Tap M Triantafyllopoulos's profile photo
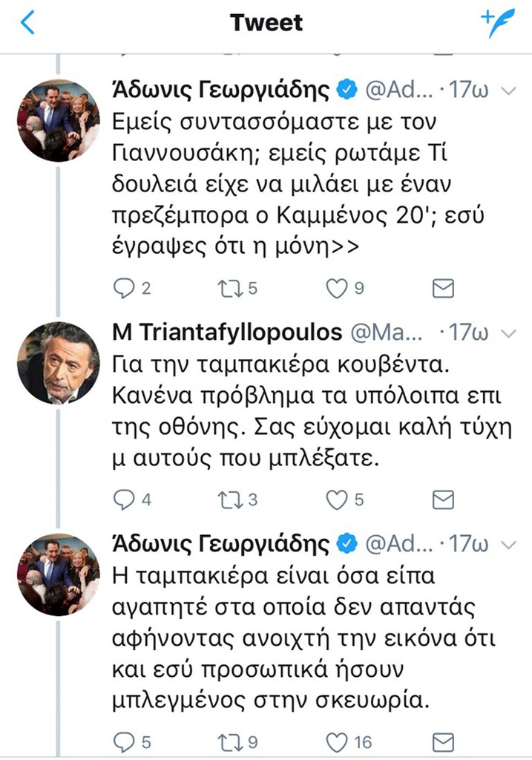 click(58, 363)
